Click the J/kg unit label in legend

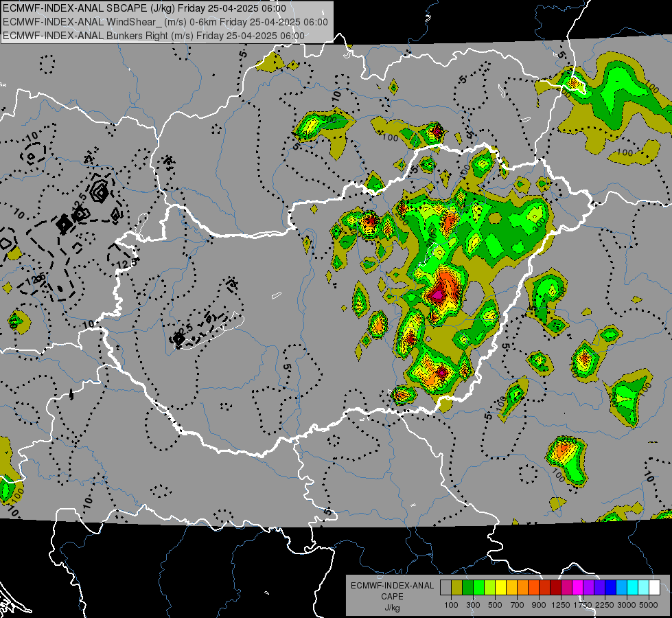(x=392, y=608)
